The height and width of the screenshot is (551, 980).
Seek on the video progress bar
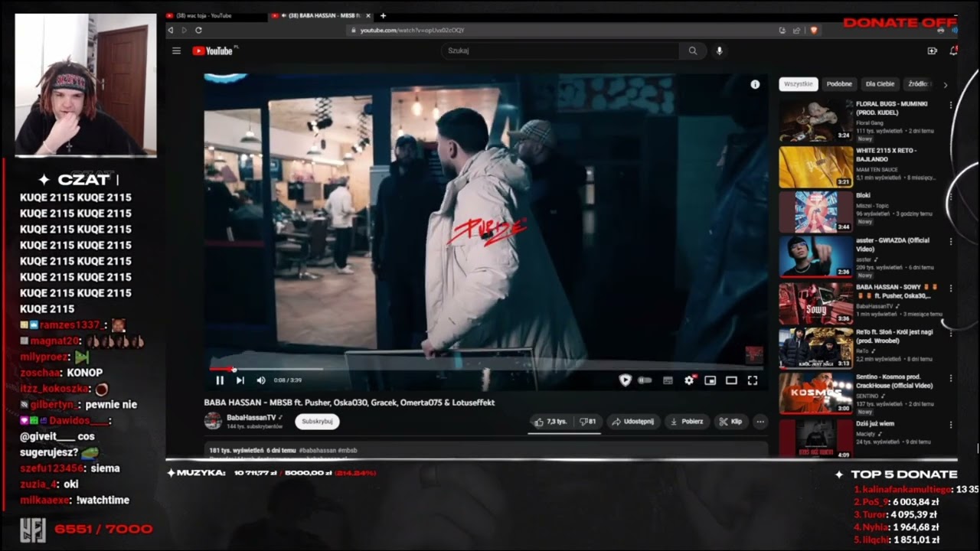point(486,369)
